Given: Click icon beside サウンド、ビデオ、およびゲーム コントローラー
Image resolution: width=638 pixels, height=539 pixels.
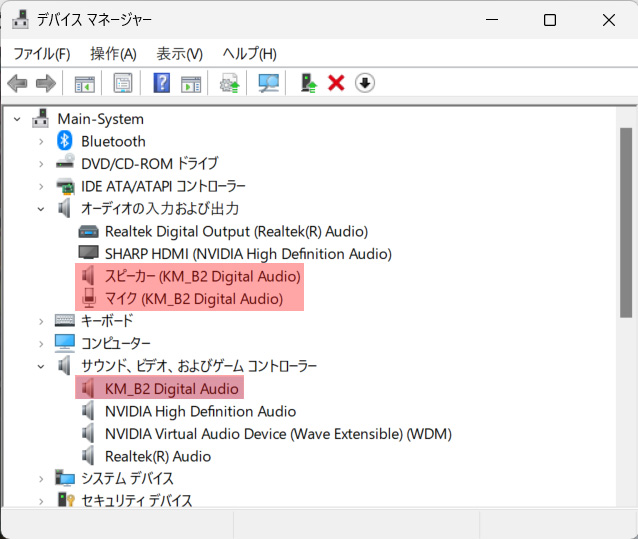Looking at the screenshot, I should click(x=64, y=365).
